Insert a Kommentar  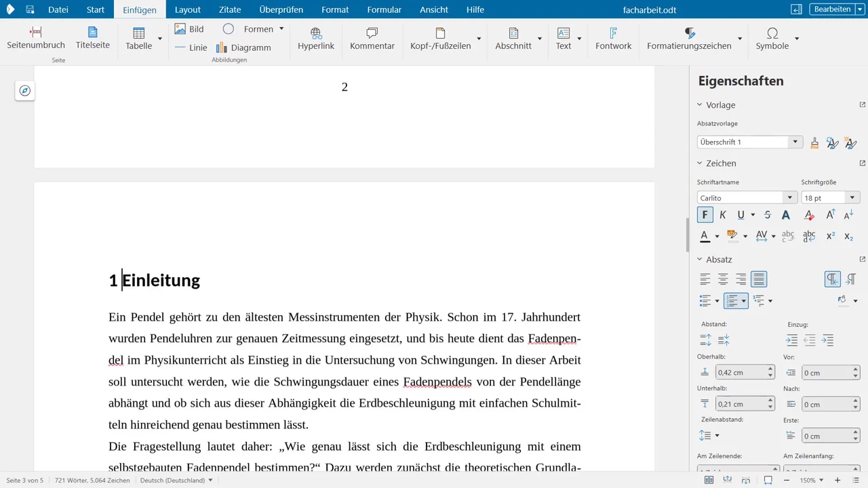click(x=372, y=39)
